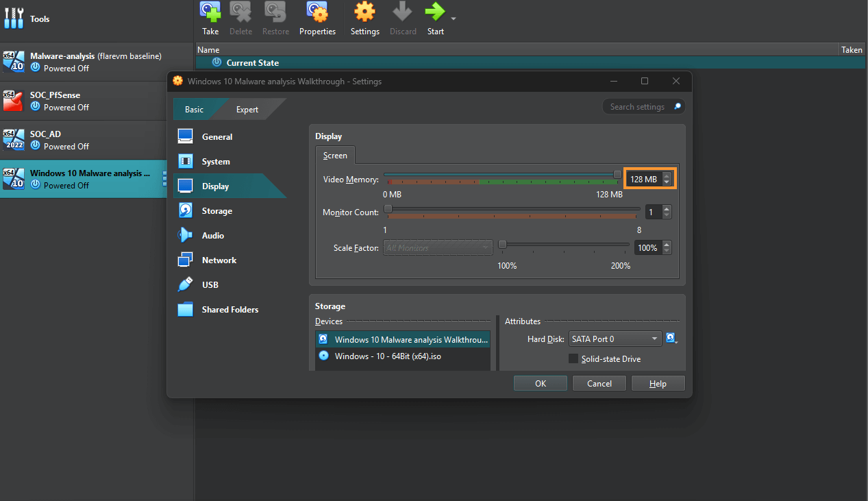
Task: Select the SOC_PfSense virtual machine
Action: [97, 101]
